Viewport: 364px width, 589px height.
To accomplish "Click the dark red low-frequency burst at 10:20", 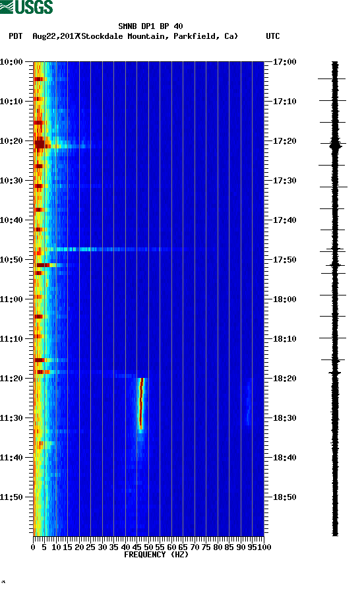I will click(x=40, y=143).
